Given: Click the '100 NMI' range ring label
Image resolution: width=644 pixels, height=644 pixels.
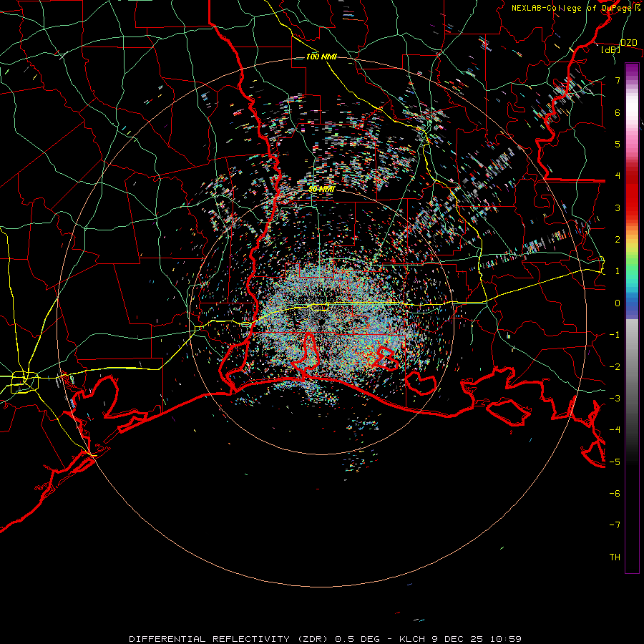Looking at the screenshot, I should [321, 57].
